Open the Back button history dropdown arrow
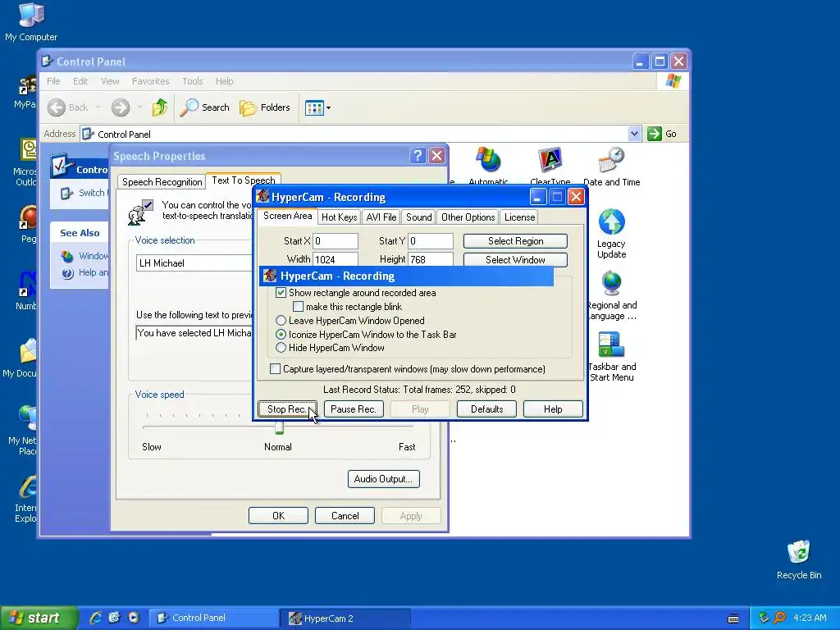 click(98, 107)
